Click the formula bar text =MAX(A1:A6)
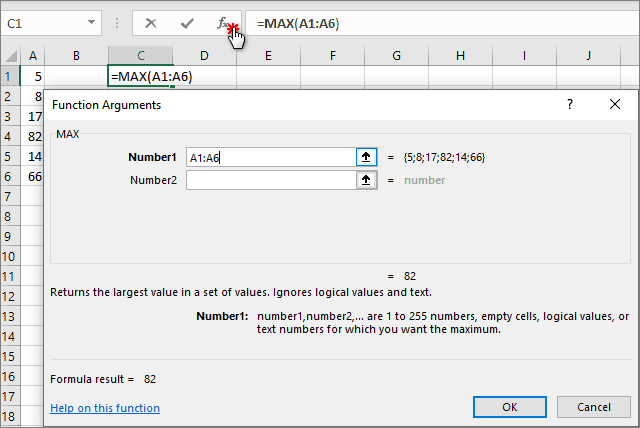 298,24
